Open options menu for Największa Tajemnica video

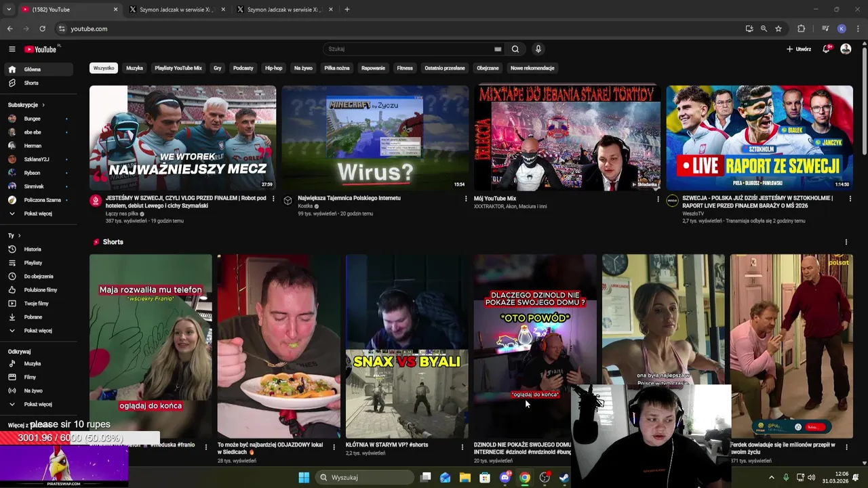pyautogui.click(x=465, y=199)
